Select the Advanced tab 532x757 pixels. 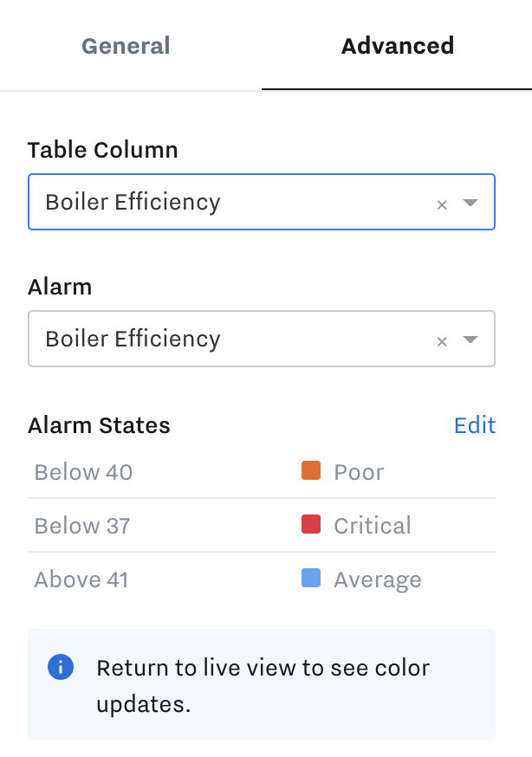pyautogui.click(x=398, y=46)
